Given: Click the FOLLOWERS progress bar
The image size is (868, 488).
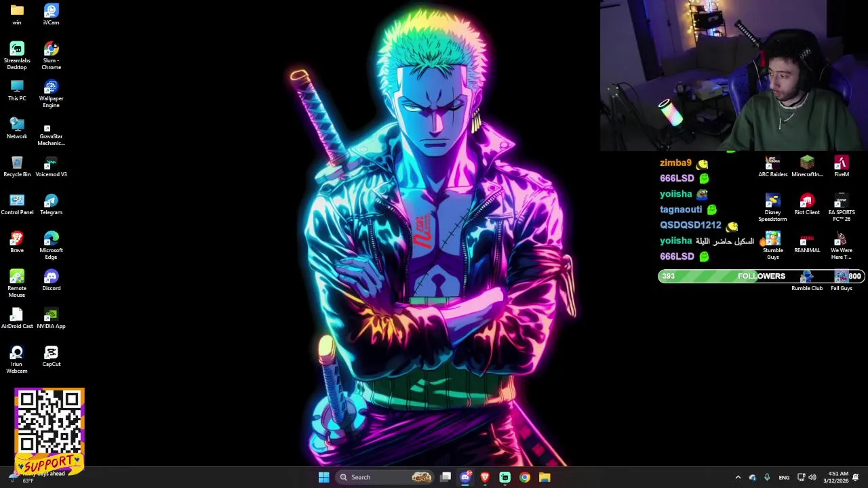Looking at the screenshot, I should pos(761,276).
